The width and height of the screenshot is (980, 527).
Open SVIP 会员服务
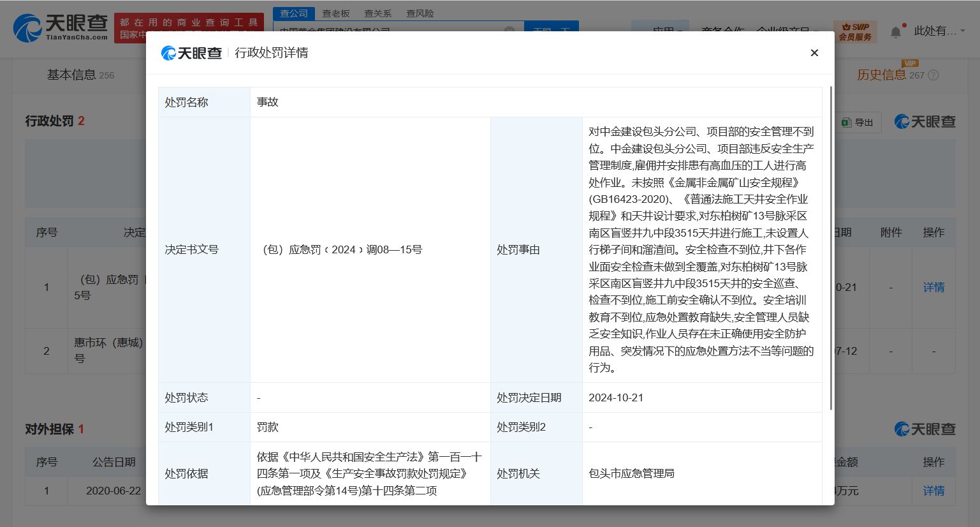coord(855,31)
